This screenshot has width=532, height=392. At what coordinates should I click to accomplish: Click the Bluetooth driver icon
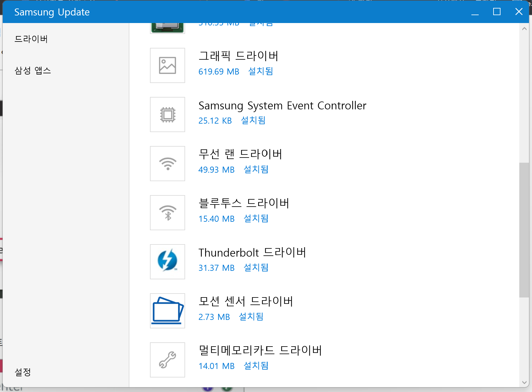click(x=168, y=213)
